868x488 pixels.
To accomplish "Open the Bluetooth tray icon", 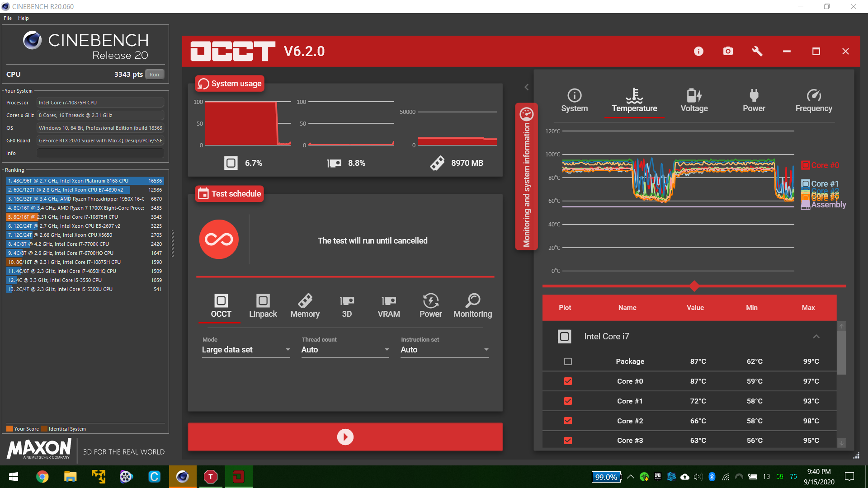I will coord(712,477).
